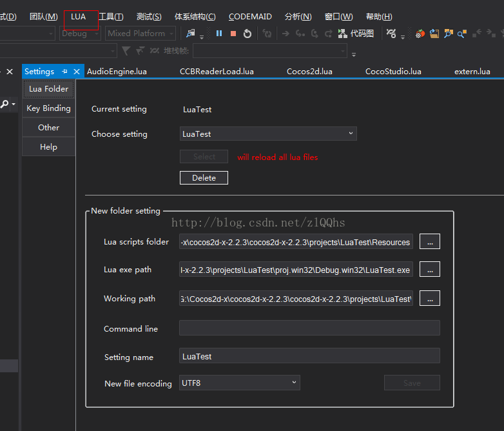Select the Key Binding settings page
Image resolution: width=504 pixels, height=431 pixels.
[x=48, y=108]
